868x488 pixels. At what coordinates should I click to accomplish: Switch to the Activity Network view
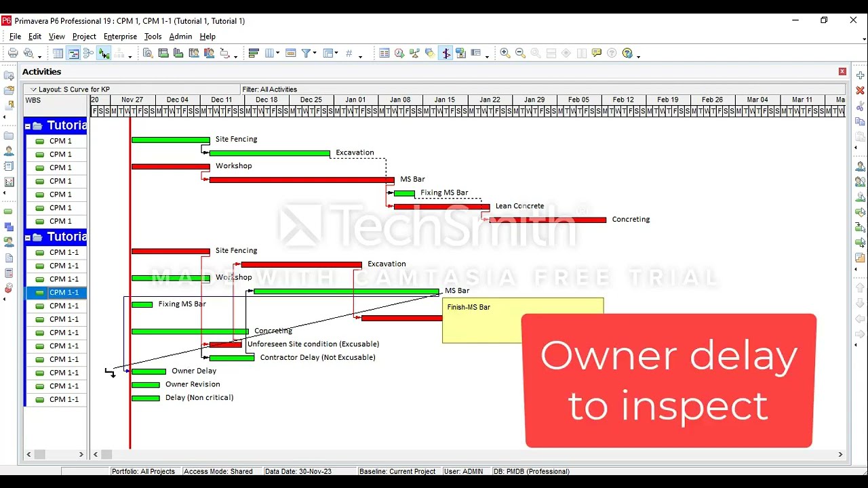tap(88, 53)
